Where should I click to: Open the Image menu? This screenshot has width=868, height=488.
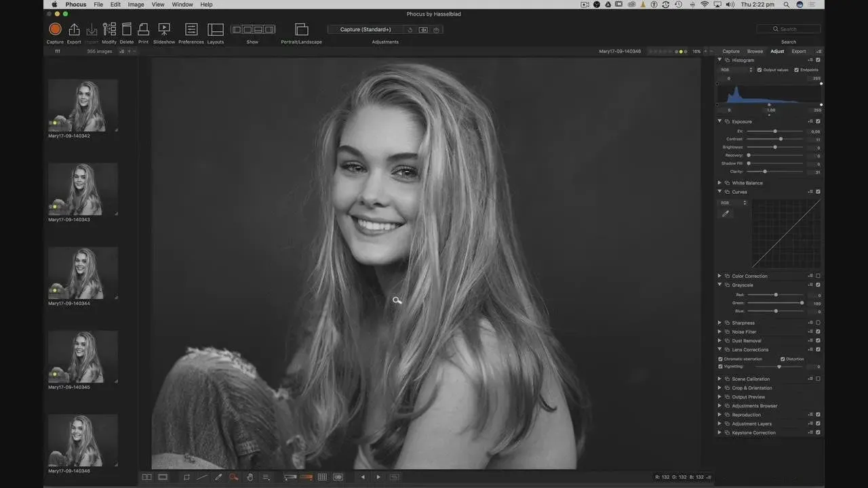(136, 5)
